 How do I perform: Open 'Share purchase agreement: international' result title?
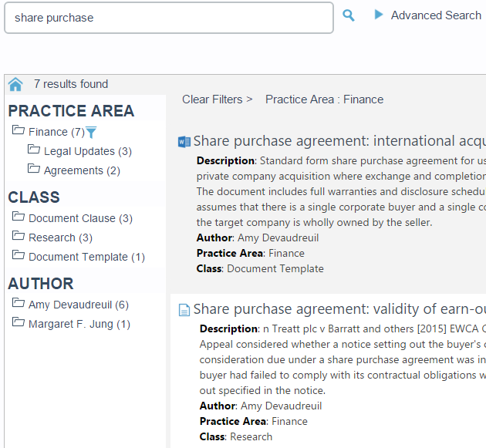click(x=339, y=141)
